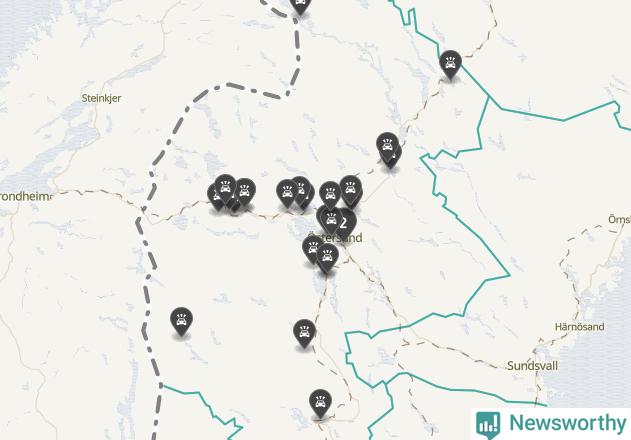Viewport: 631px width, 440px height.
Task: Click car marker pair northeast of Östersund
Action: coord(388,147)
